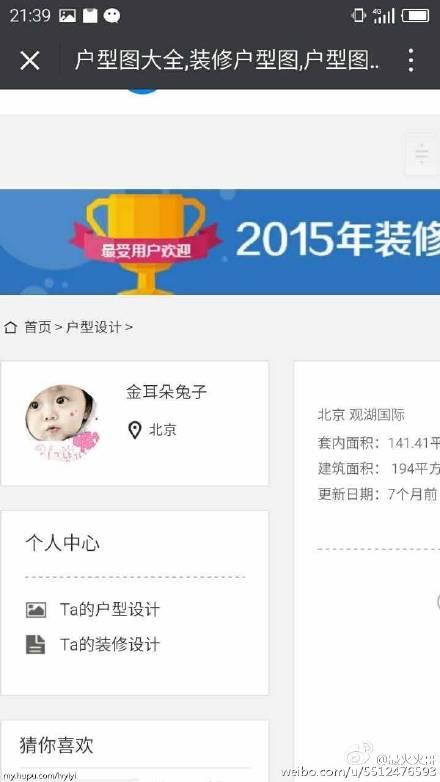This screenshot has height=782, width=440.
Task: Tap the picture icon for Ta的户型设计
Action: click(x=35, y=609)
